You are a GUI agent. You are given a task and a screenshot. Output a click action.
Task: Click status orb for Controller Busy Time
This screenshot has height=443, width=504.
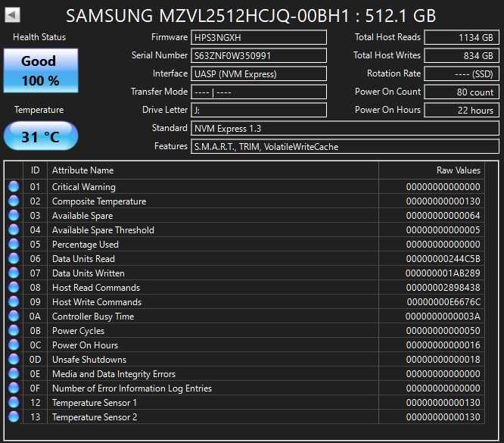14,317
